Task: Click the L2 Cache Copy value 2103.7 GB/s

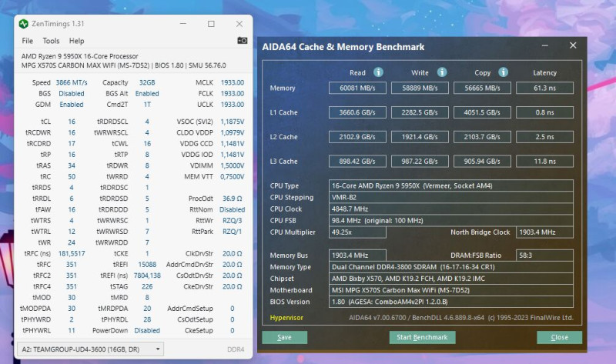Action: pos(483,137)
